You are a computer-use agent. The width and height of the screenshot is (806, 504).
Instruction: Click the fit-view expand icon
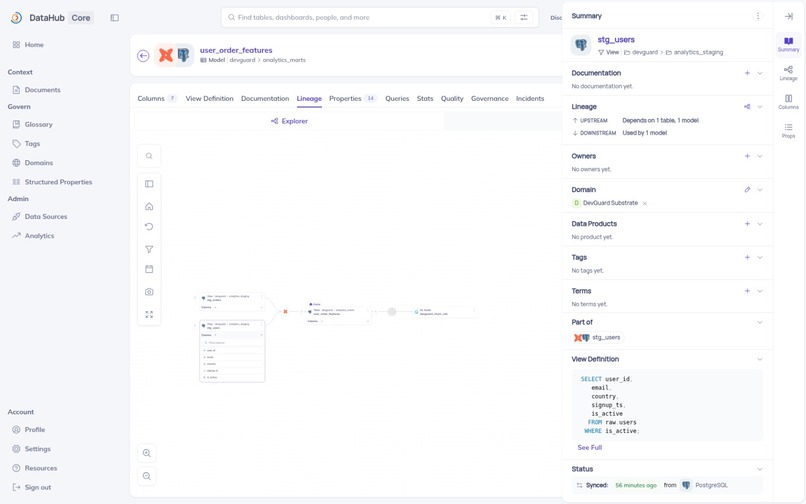coord(149,314)
